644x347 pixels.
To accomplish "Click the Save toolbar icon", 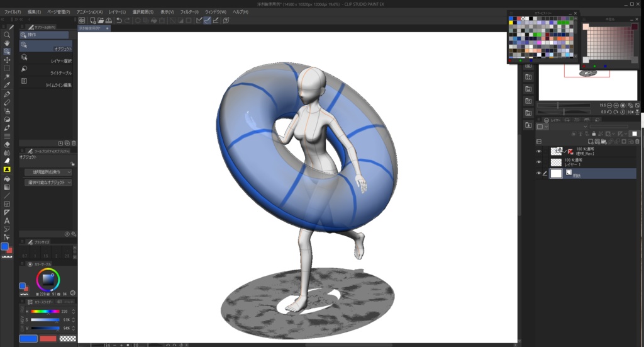I will [x=108, y=20].
